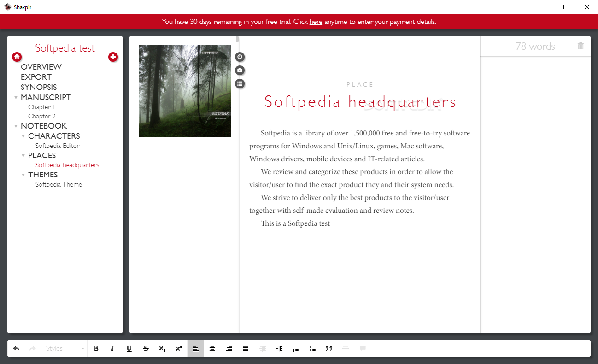Image resolution: width=598 pixels, height=364 pixels.
Task: Apply block quote formatting
Action: tap(329, 348)
